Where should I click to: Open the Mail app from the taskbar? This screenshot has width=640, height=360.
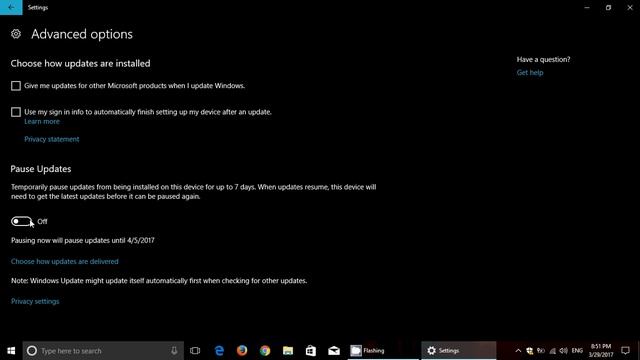pyautogui.click(x=334, y=351)
